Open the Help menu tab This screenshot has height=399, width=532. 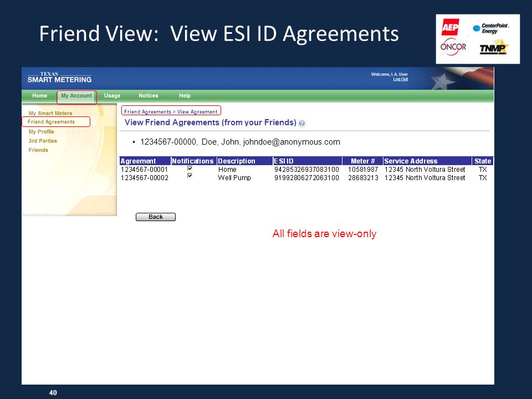[185, 96]
